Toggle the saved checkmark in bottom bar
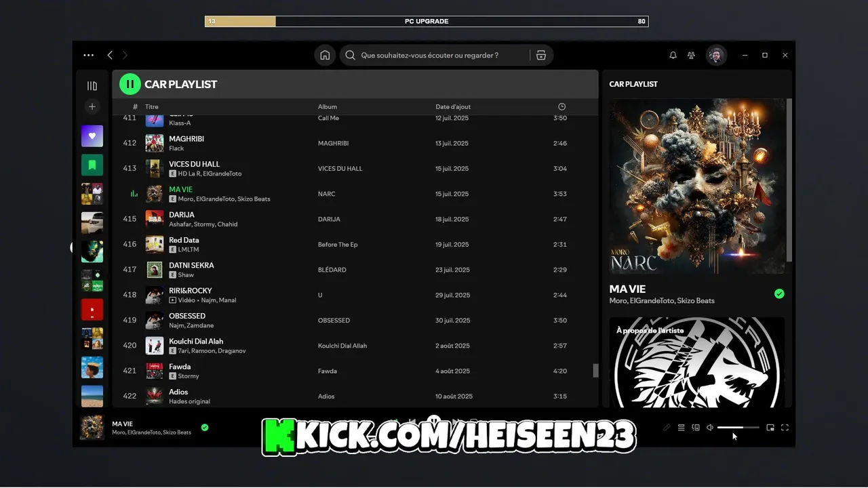 point(205,428)
